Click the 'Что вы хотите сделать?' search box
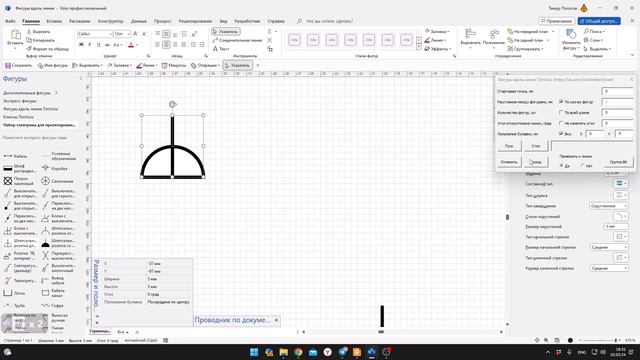Viewport: 640px width, 360px height. 329,21
